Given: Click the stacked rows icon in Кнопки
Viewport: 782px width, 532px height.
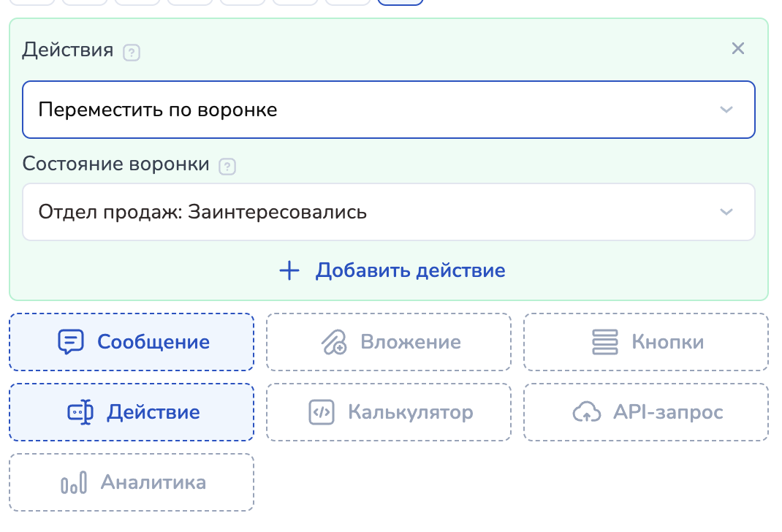Looking at the screenshot, I should 604,342.
